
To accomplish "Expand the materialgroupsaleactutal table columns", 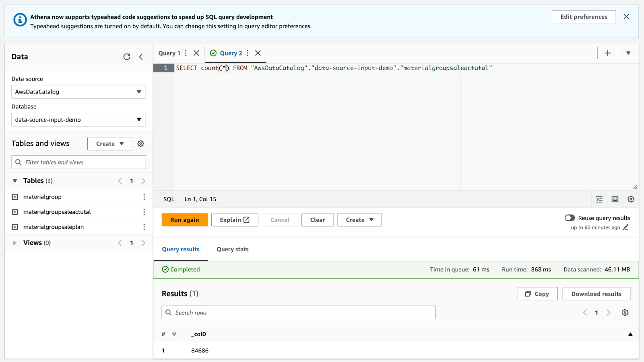I will click(15, 212).
